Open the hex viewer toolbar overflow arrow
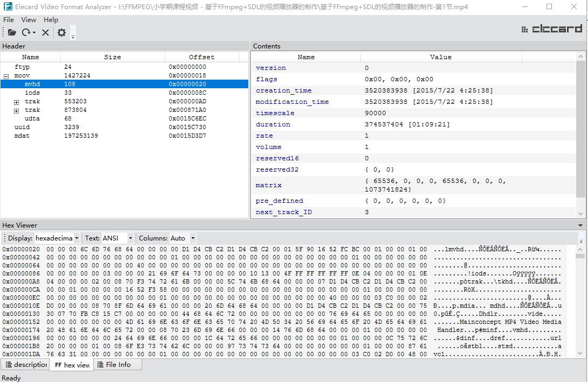This screenshot has width=588, height=382. pyautogui.click(x=581, y=241)
